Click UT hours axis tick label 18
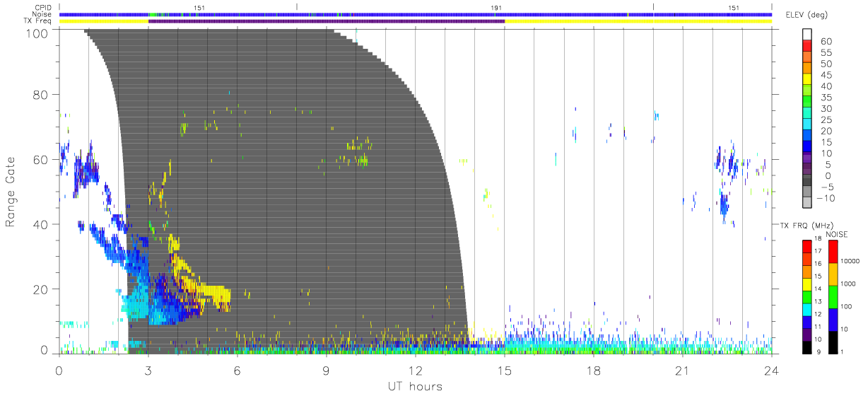This screenshot has height=401, width=868. coord(593,371)
